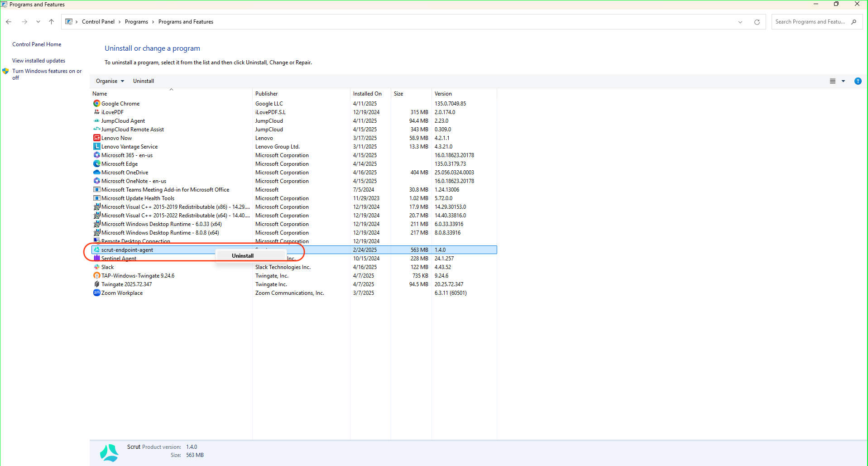
Task: Click the Desktop Runtime 6.0.33 icon
Action: click(x=96, y=224)
